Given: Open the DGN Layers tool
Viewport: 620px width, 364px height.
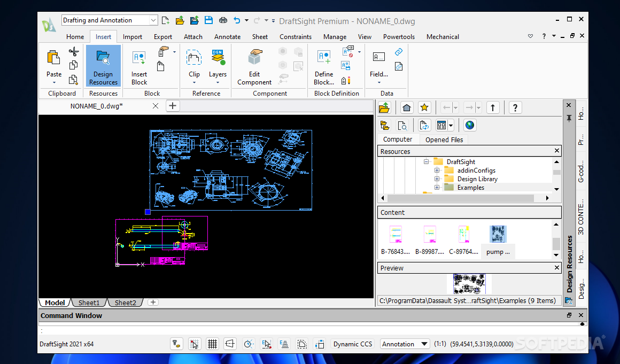Looking at the screenshot, I should [x=218, y=63].
